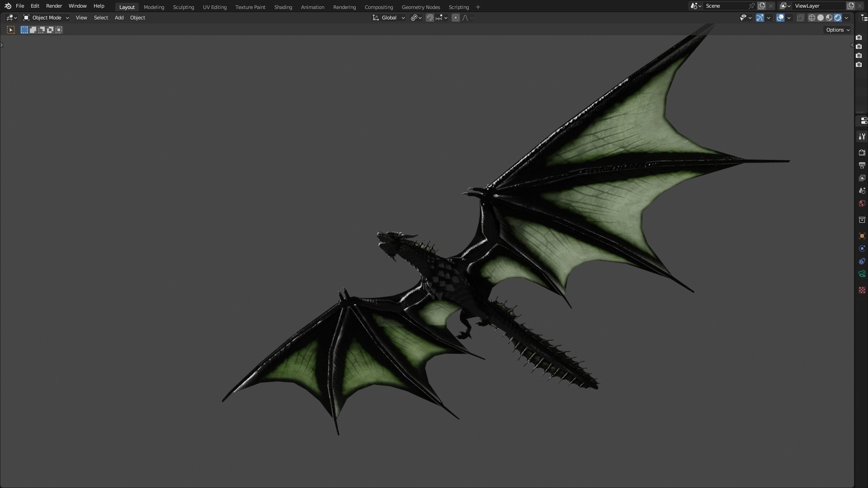This screenshot has height=488, width=868.
Task: Open Render menu
Action: [x=54, y=6]
